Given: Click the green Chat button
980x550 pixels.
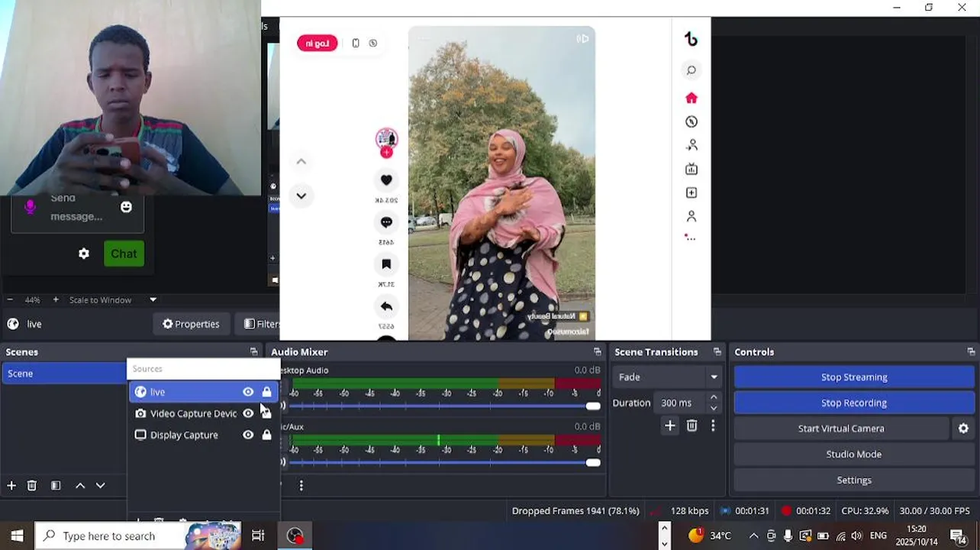Looking at the screenshot, I should [x=124, y=254].
